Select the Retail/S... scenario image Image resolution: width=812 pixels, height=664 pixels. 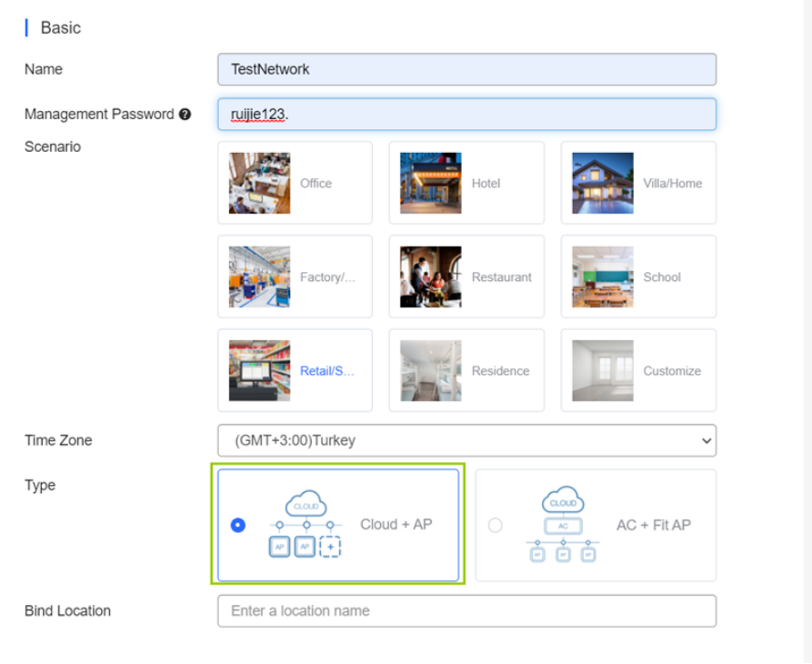click(x=259, y=371)
